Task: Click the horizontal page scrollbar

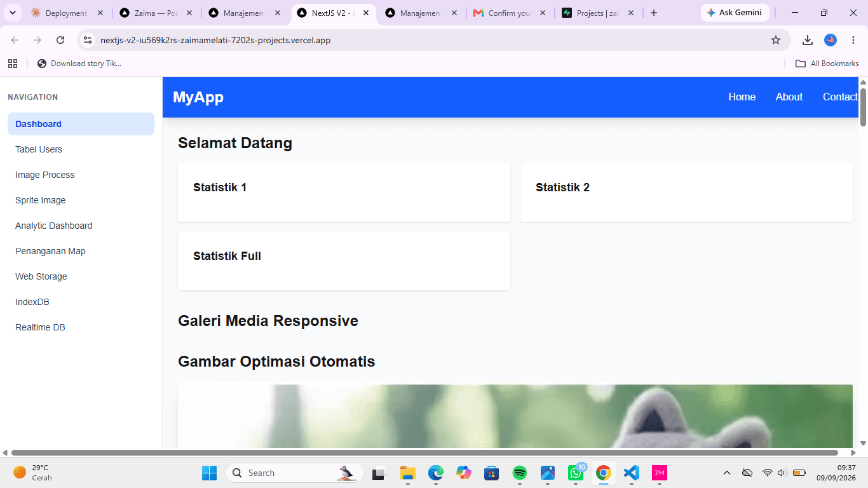Action: 425,452
